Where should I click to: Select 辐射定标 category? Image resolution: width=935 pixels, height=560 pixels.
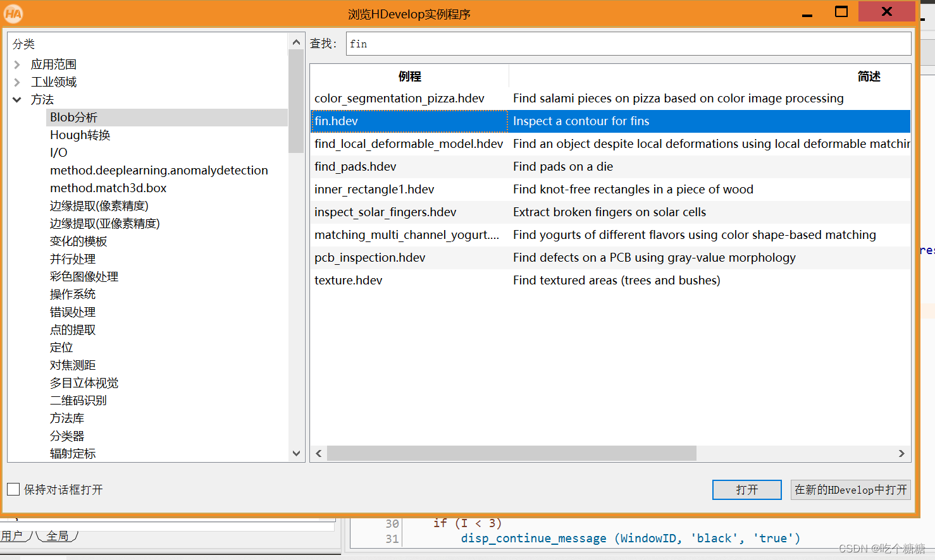coord(73,454)
